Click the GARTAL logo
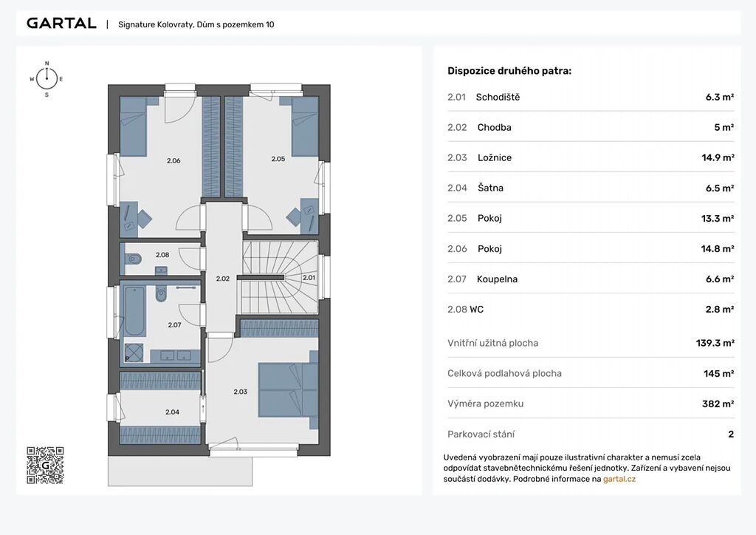This screenshot has width=756, height=535. pos(61,24)
